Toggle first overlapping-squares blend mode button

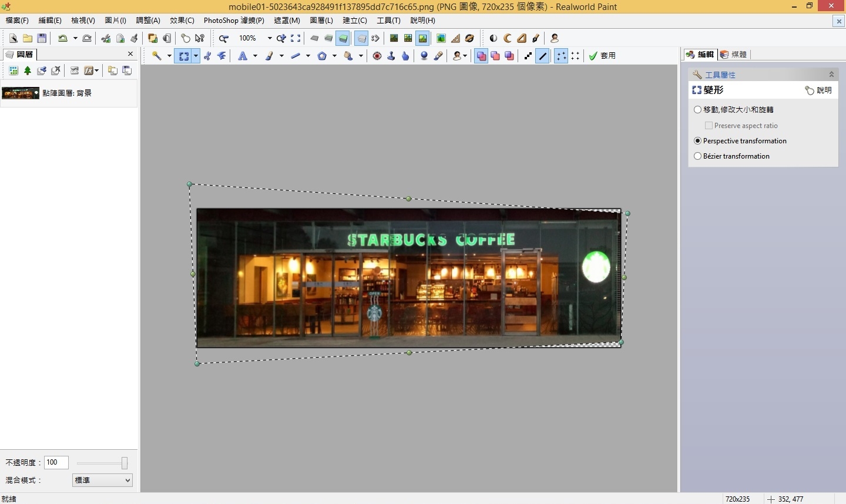coord(481,56)
